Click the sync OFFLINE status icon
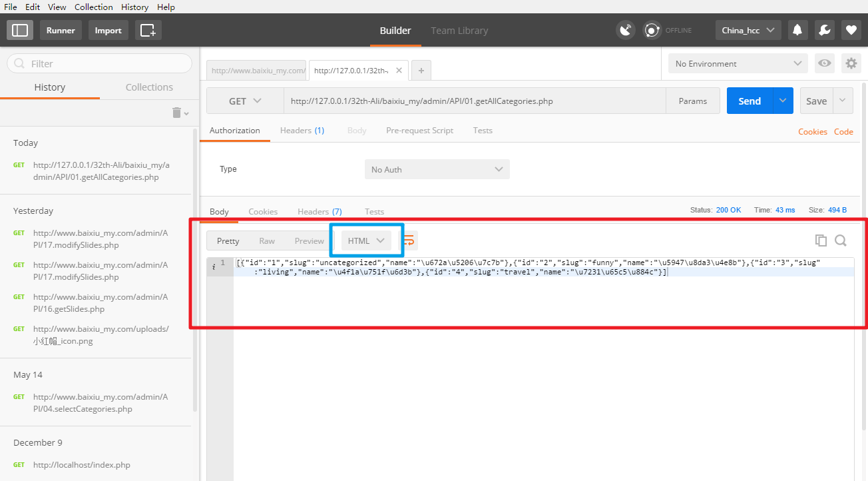868x481 pixels. pyautogui.click(x=652, y=29)
